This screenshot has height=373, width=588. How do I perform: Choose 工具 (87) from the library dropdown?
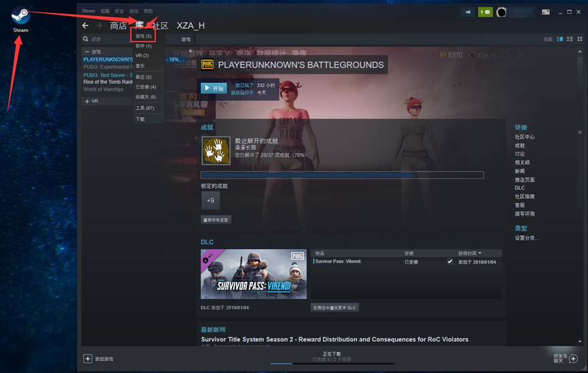tap(145, 108)
